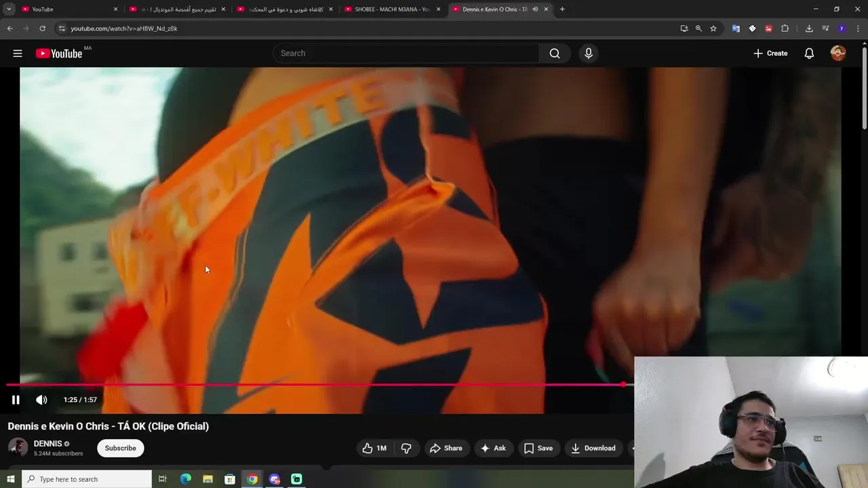Open the YouTube guide hamburger menu
Image resolution: width=868 pixels, height=488 pixels.
coord(18,54)
